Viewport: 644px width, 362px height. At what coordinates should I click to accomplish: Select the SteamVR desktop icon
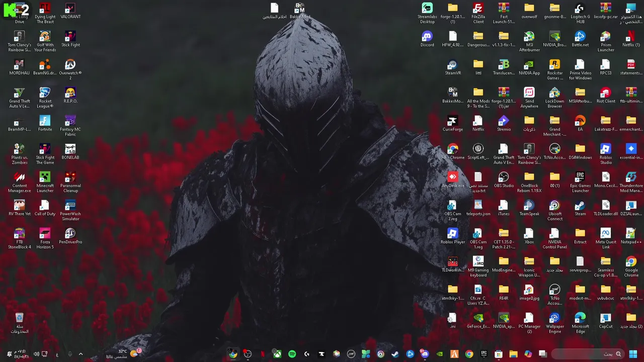(453, 67)
